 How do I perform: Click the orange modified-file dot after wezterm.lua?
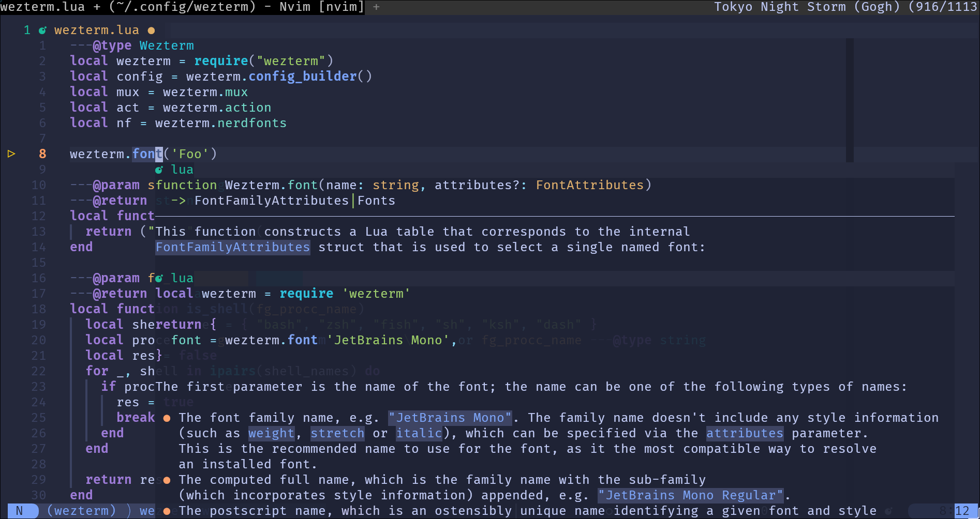click(x=151, y=30)
